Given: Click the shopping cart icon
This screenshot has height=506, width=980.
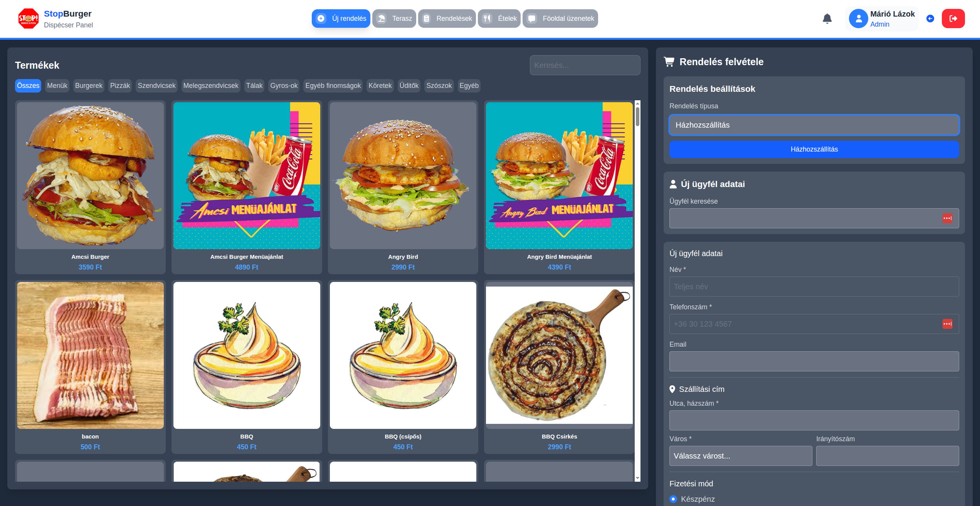Looking at the screenshot, I should [669, 62].
